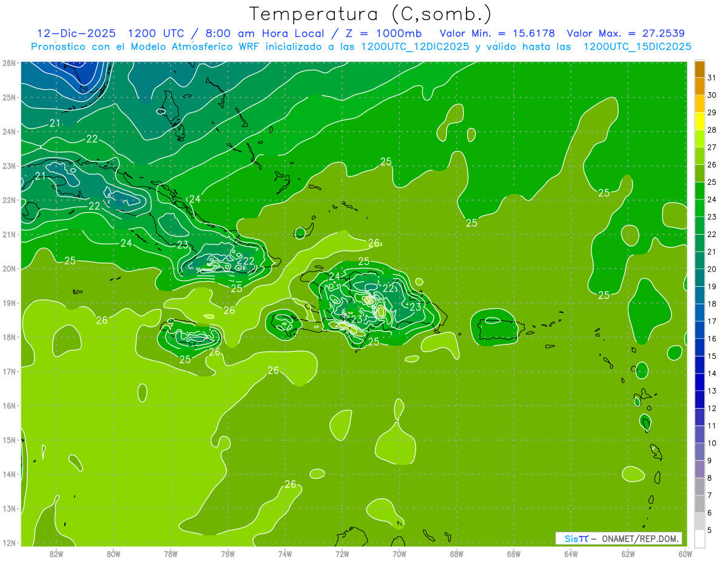Click the 24N latitude axis label
Screen dimensions: 728x562
point(8,132)
